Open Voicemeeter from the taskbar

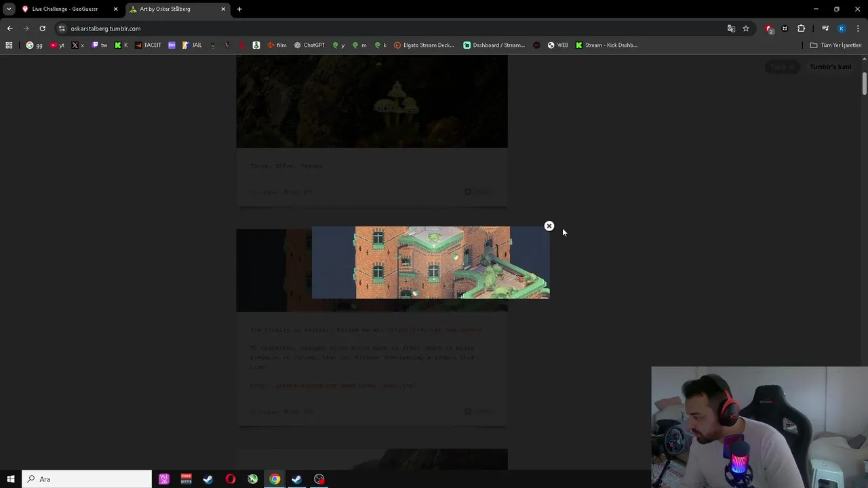coord(186,479)
